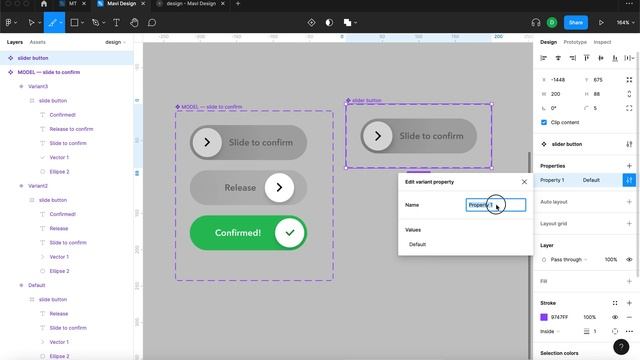Click the Create component icon

[311, 22]
